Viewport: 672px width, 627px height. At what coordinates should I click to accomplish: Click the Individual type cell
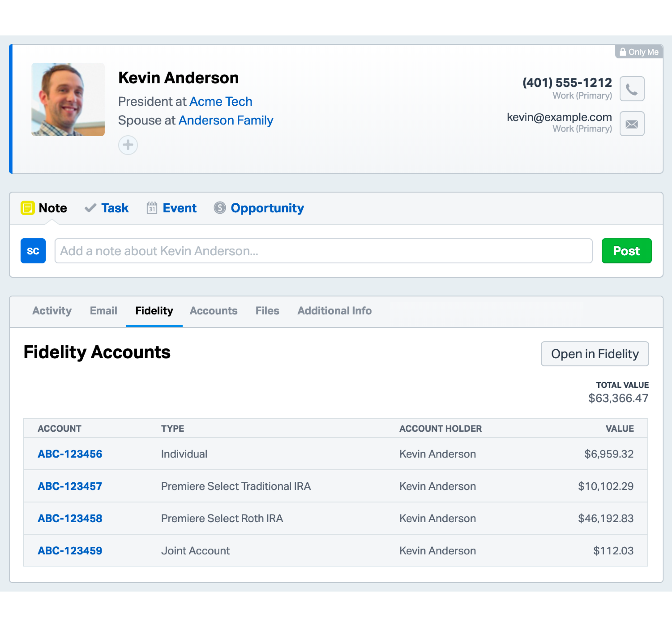[x=184, y=454]
